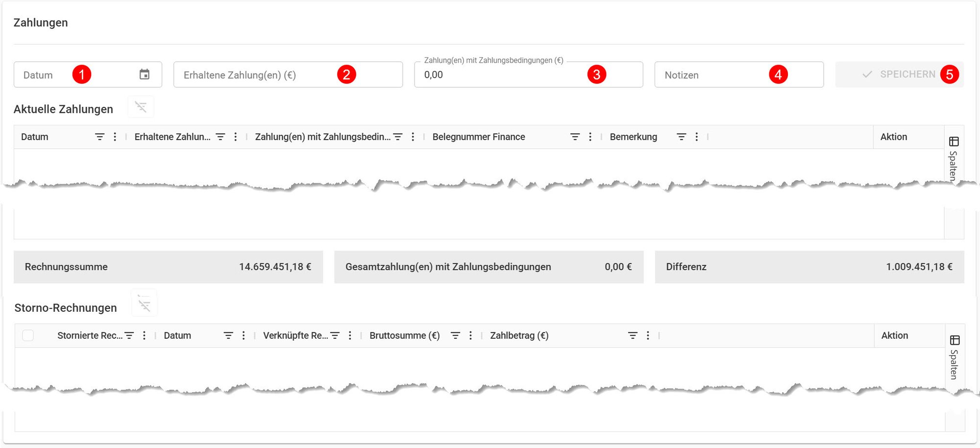This screenshot has width=980, height=448.
Task: Open column menu for Stornierte Rec... column
Action: [144, 335]
